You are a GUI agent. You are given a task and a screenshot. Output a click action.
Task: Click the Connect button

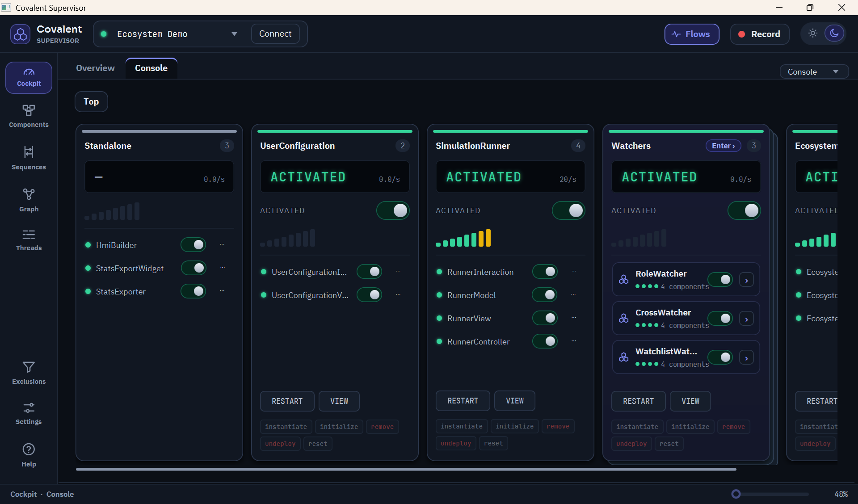tap(275, 34)
